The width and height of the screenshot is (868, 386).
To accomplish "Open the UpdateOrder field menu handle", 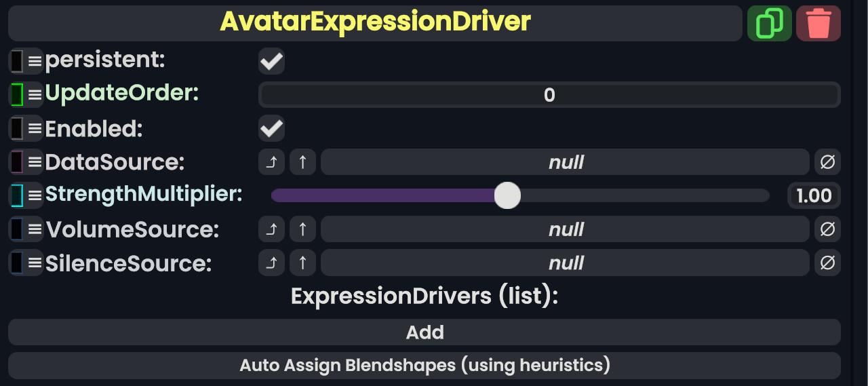I will click(x=35, y=95).
